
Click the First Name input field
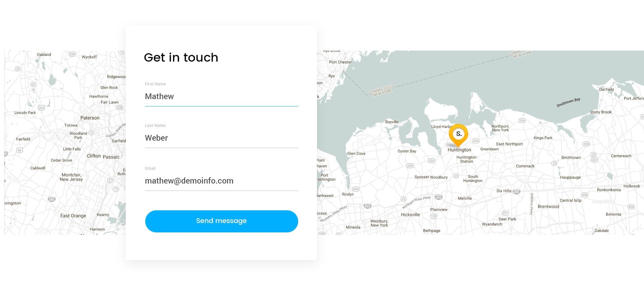(x=221, y=96)
